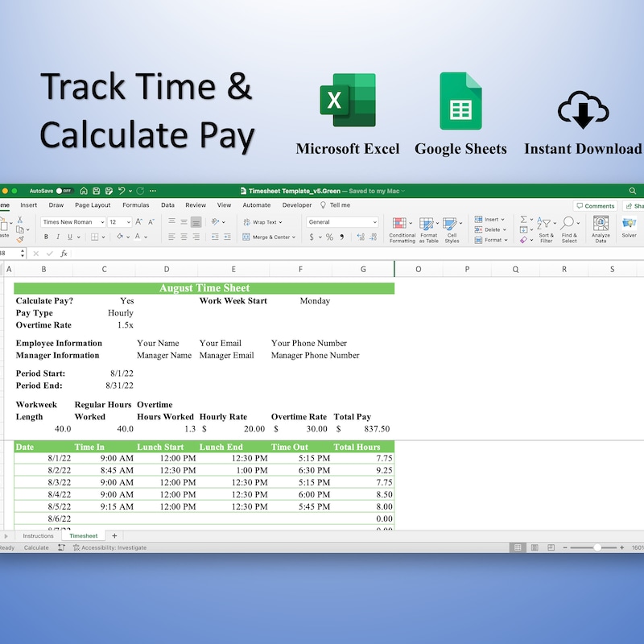
Task: Click the Tell me search box
Action: (x=336, y=205)
